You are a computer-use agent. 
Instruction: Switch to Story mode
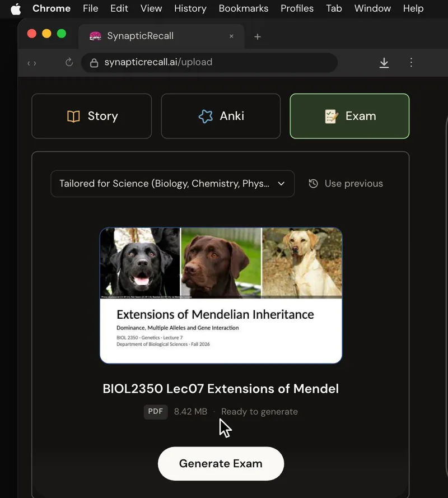92,116
